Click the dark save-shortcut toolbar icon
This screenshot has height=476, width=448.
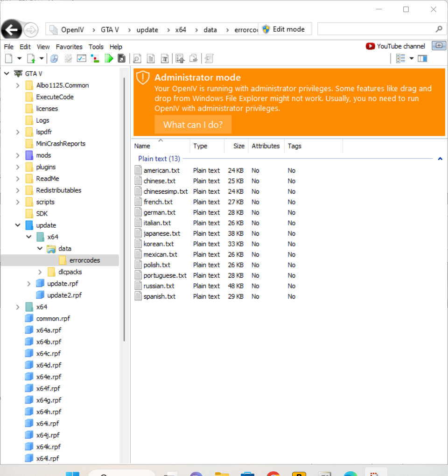point(121,58)
